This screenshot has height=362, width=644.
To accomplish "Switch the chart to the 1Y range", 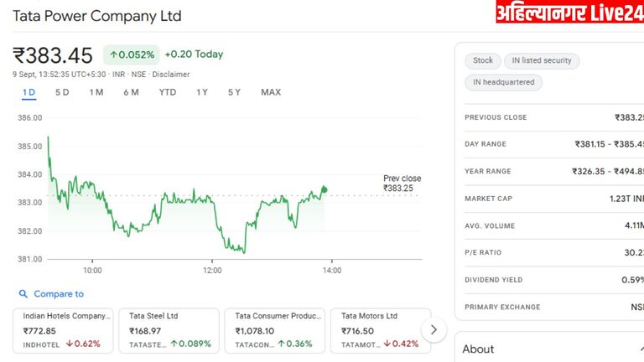I will [202, 92].
